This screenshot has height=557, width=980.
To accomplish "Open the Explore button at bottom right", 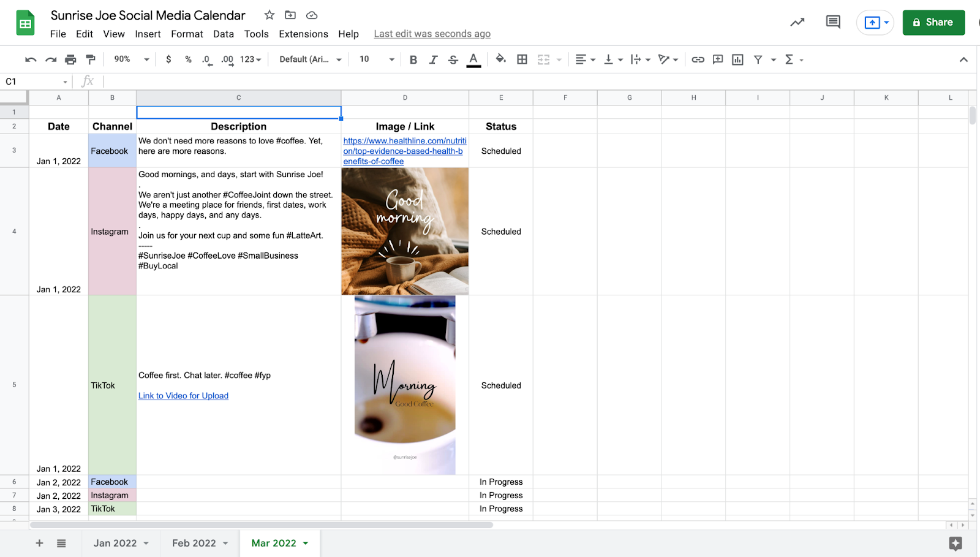I will coord(956,543).
